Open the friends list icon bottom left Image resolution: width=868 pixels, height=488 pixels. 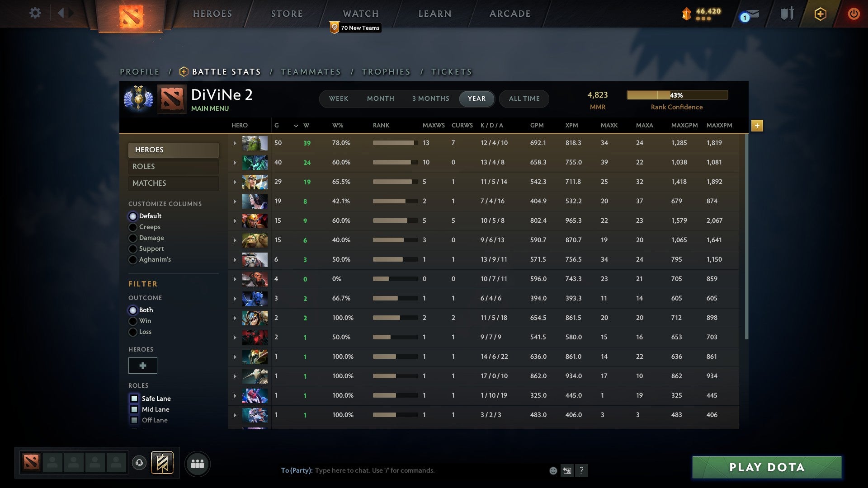[x=197, y=464]
